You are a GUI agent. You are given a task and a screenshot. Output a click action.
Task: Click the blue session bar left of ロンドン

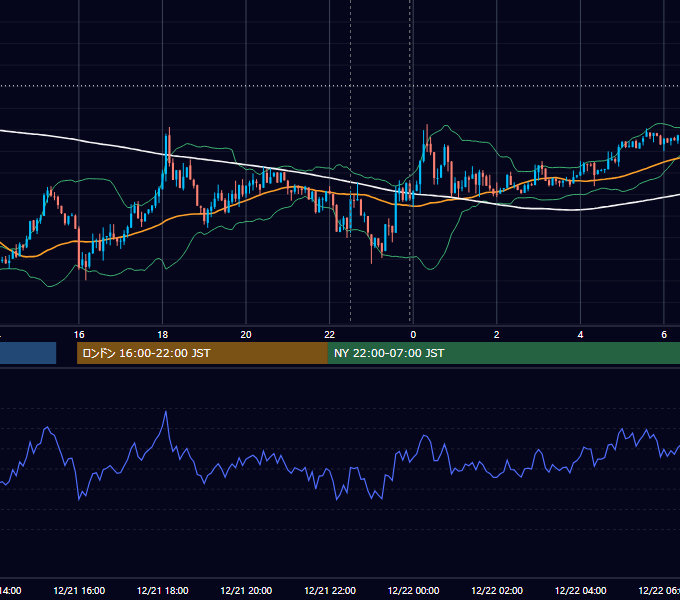tap(28, 353)
